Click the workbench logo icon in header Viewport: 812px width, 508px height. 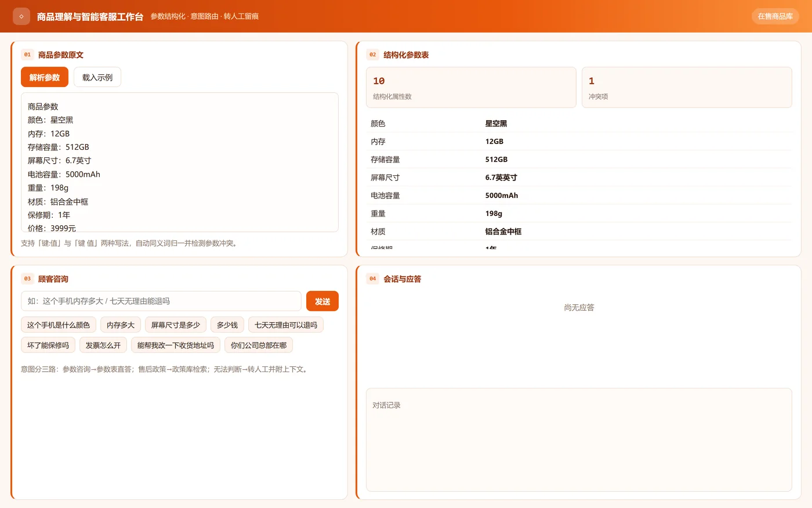click(21, 16)
